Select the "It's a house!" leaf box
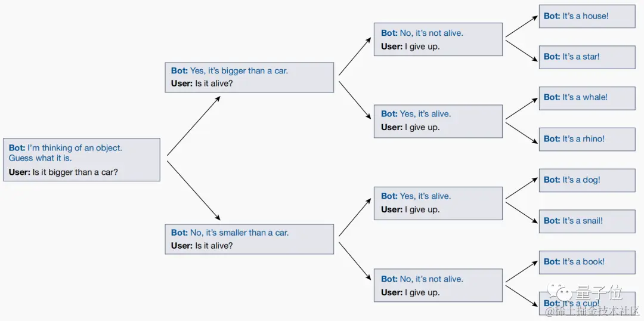This screenshot has height=321, width=644. point(587,16)
